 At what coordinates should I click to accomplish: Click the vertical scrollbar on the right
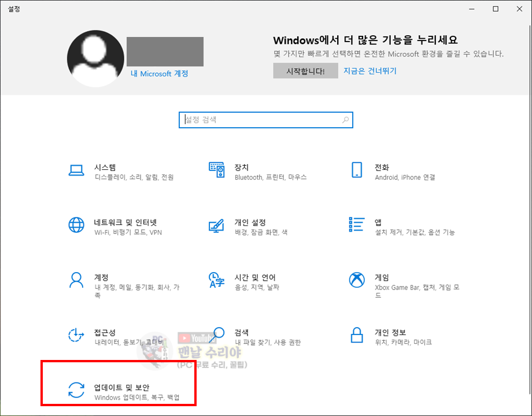pos(529,210)
